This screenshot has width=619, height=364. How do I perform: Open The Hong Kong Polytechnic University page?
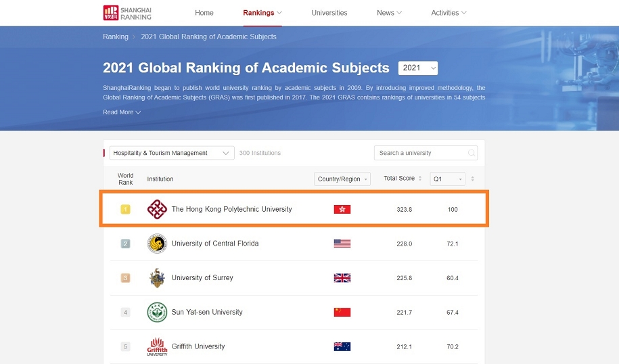click(x=232, y=209)
